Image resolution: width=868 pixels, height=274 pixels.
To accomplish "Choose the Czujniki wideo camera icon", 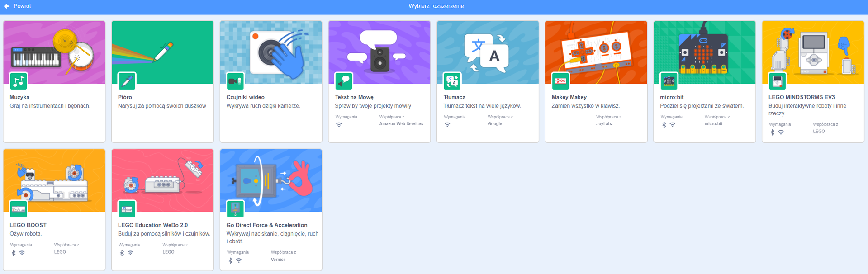I will pyautogui.click(x=235, y=81).
